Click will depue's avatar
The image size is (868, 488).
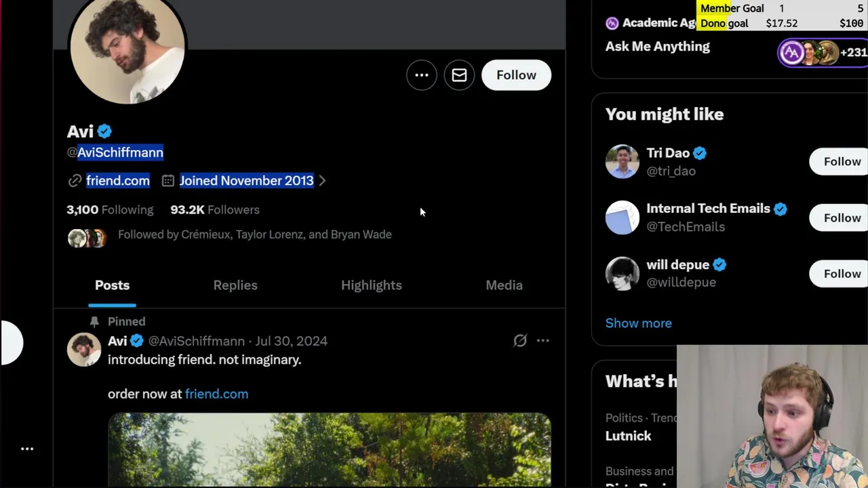click(x=622, y=273)
